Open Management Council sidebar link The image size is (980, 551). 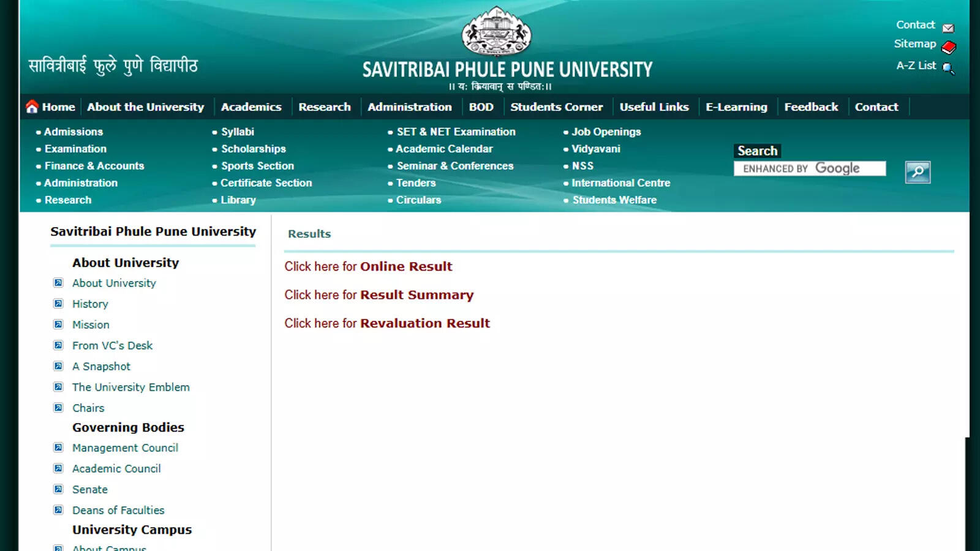(x=125, y=448)
